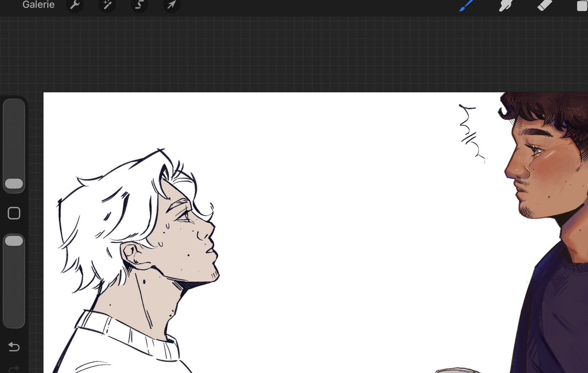Activate the Transform arrow tool
Viewport: 588px width, 373px height.
pyautogui.click(x=171, y=5)
